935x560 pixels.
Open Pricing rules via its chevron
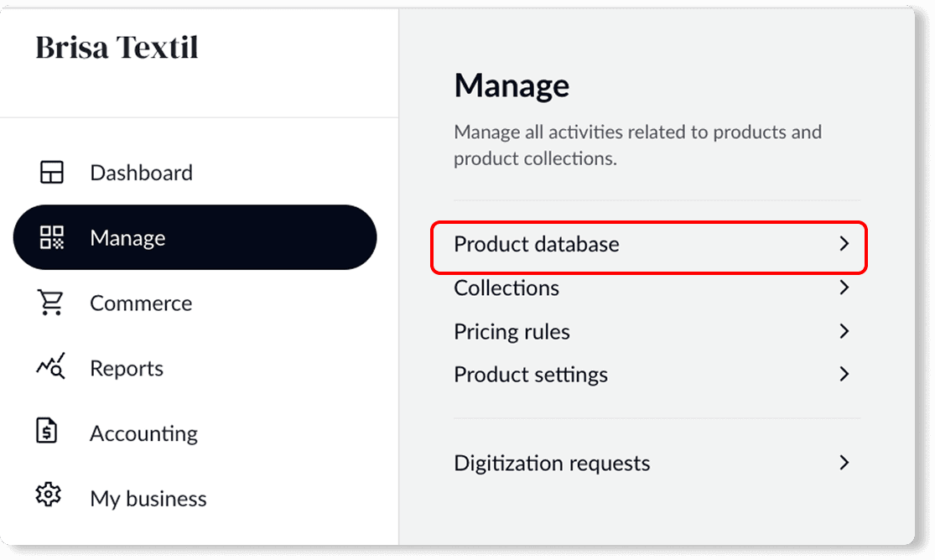[x=844, y=331]
